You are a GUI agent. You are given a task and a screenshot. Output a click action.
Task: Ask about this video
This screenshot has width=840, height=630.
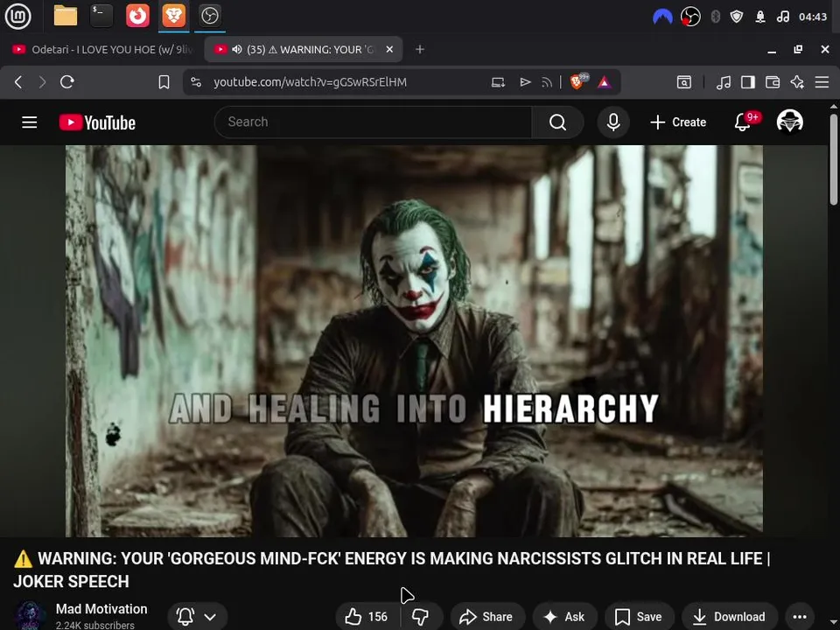coord(564,617)
